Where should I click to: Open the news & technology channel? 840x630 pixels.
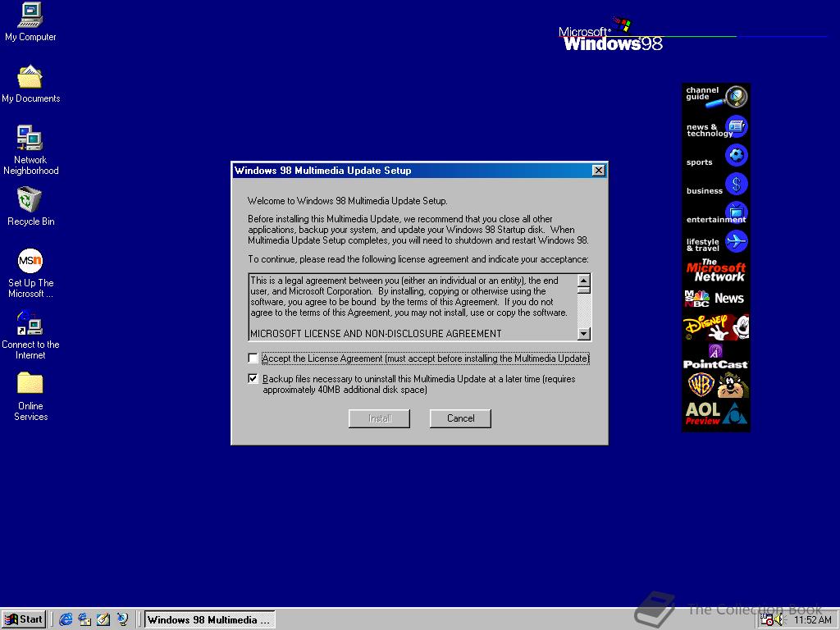pyautogui.click(x=716, y=127)
